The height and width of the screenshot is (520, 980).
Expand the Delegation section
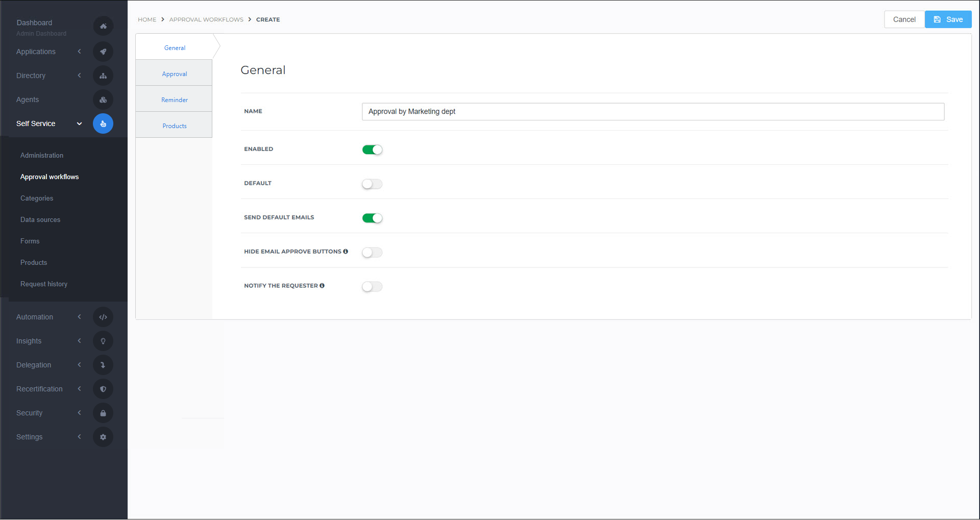pos(79,364)
